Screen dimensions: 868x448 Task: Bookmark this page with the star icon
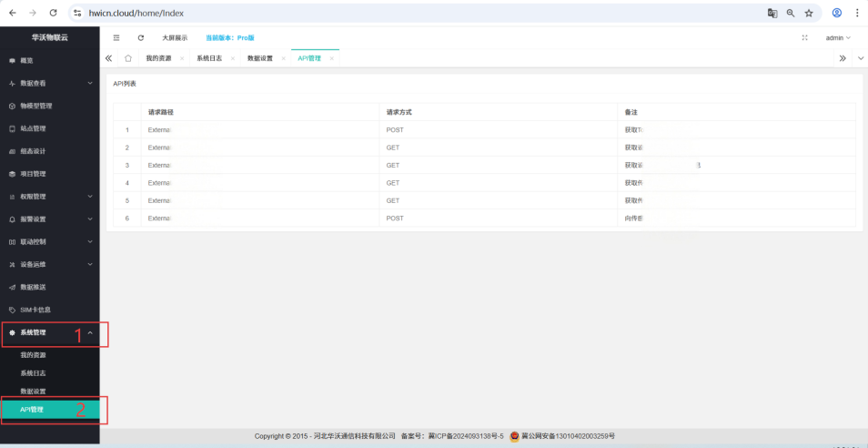click(x=809, y=13)
